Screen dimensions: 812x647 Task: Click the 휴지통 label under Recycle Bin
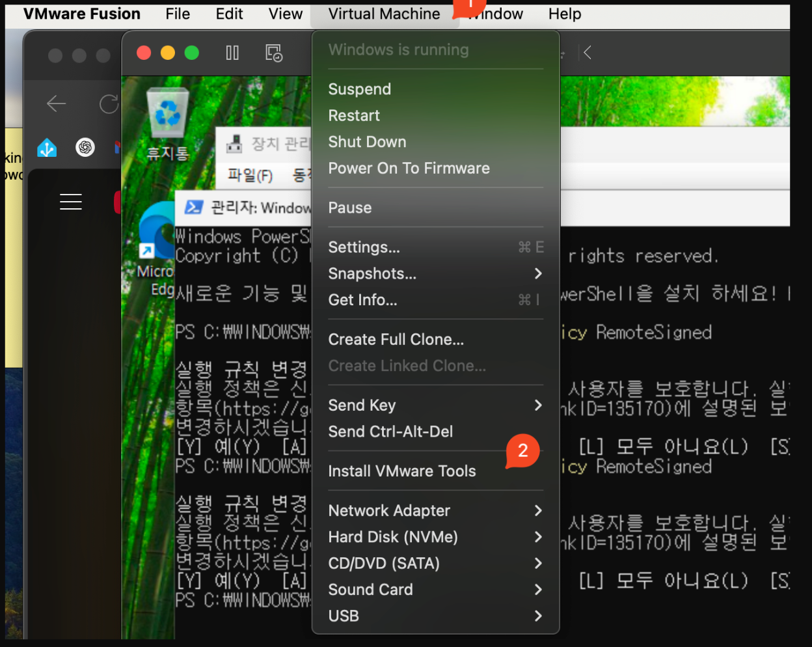(168, 154)
